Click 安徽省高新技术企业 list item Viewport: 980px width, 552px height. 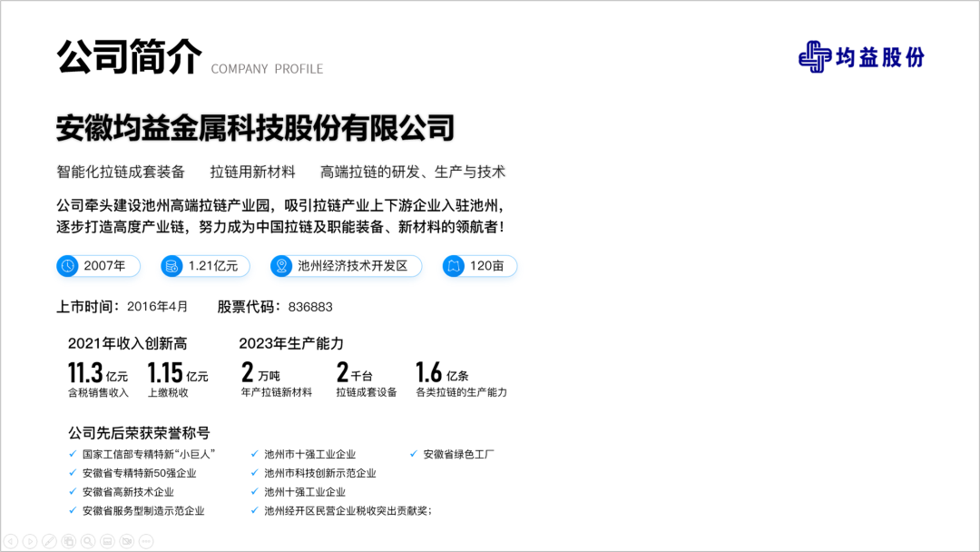pos(128,492)
